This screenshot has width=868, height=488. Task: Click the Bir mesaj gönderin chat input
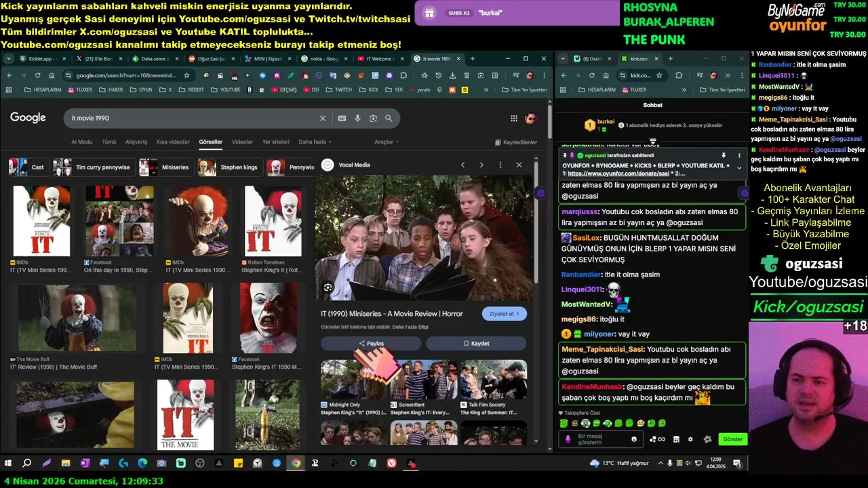600,439
